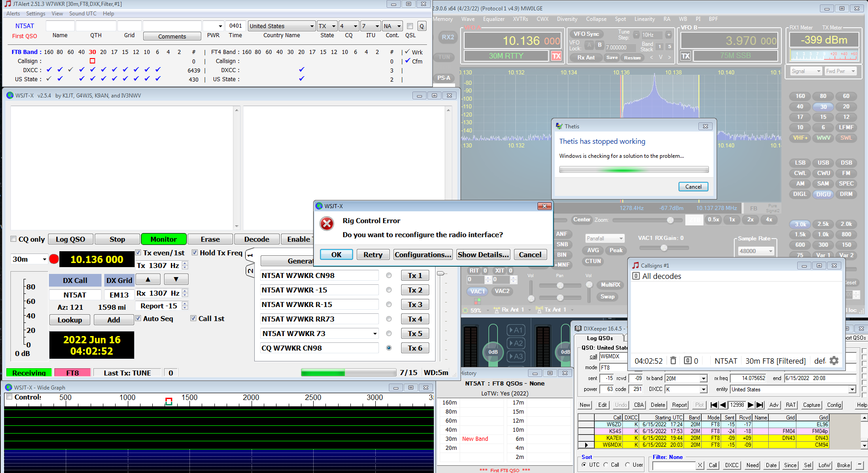
Task: Click the red indicator beside WSJT-X band selector
Action: click(54, 259)
